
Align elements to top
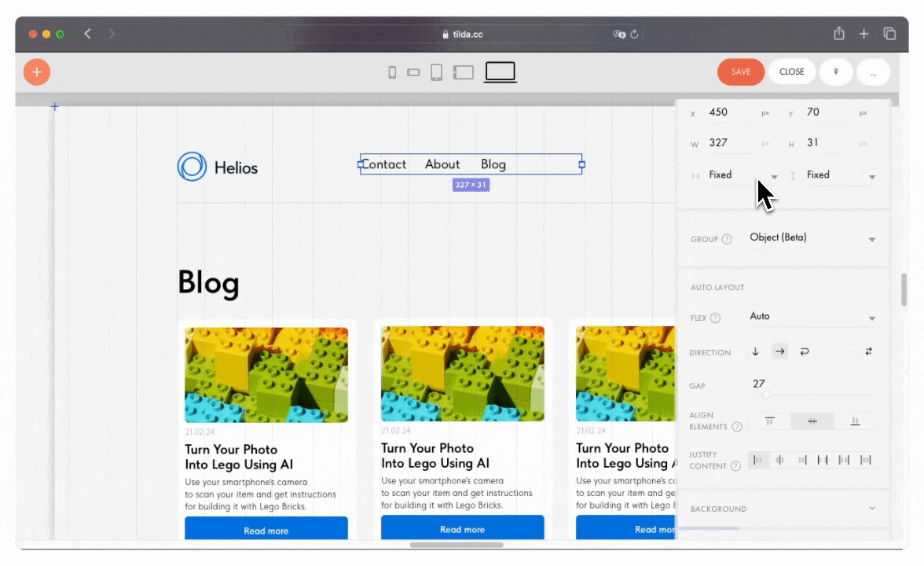pos(769,421)
